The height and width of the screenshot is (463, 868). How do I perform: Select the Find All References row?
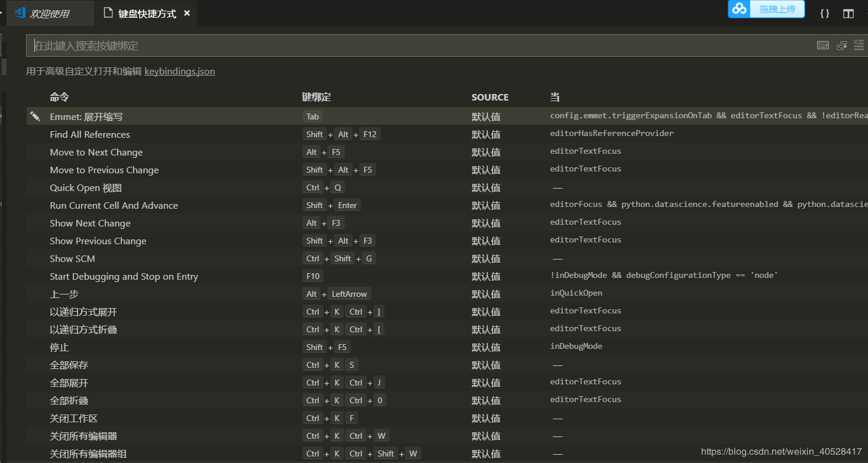click(x=90, y=134)
